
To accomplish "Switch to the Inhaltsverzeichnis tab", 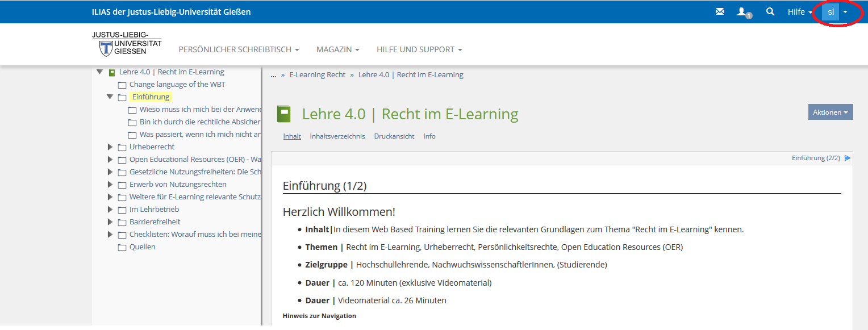I will click(x=337, y=136).
